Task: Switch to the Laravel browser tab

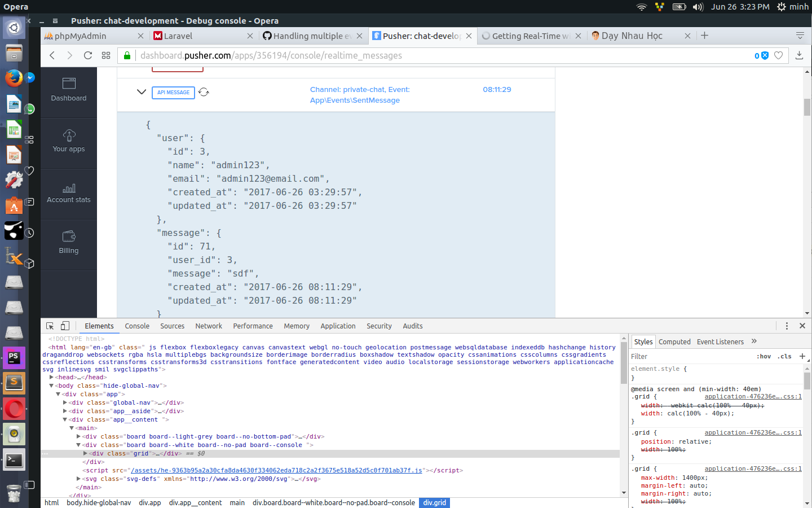Action: [x=178, y=36]
